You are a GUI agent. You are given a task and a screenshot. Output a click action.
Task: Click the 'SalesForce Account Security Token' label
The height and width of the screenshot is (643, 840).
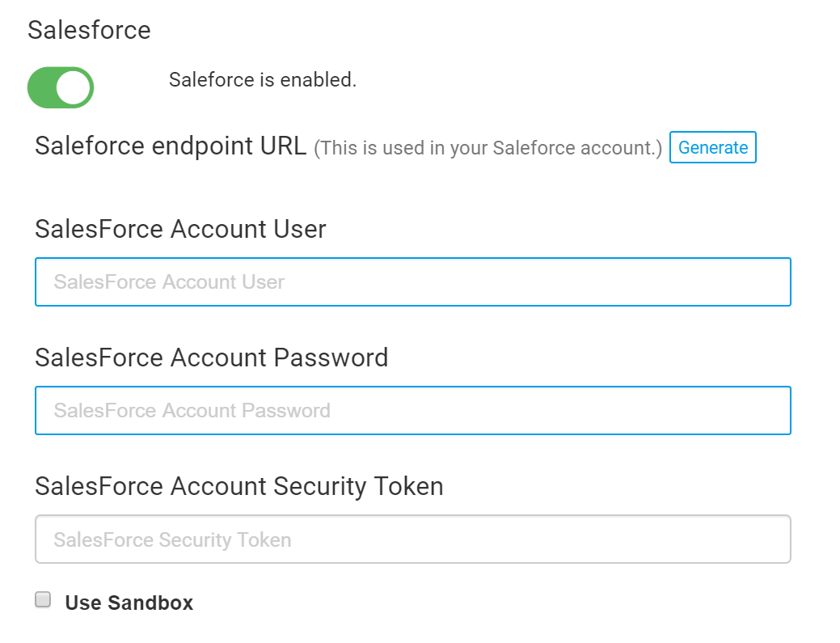239,487
